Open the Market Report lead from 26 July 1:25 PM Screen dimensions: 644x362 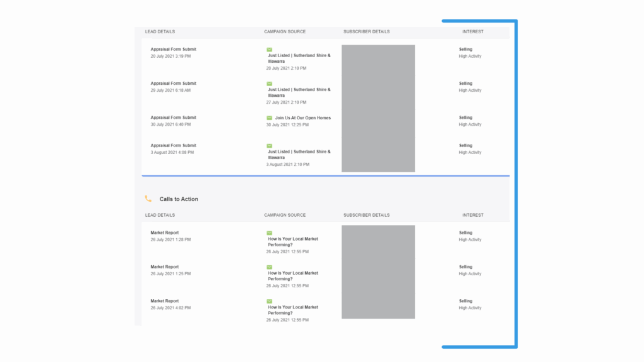[164, 266]
